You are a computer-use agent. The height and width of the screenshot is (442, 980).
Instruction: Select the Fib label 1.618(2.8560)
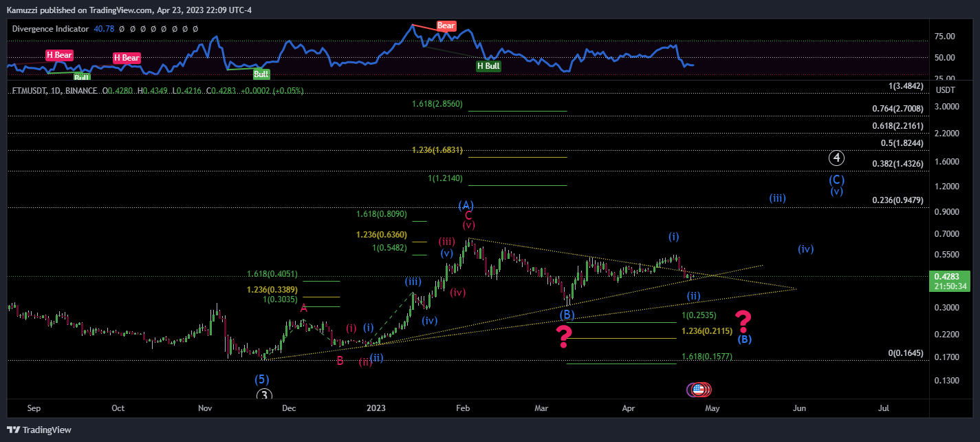437,104
